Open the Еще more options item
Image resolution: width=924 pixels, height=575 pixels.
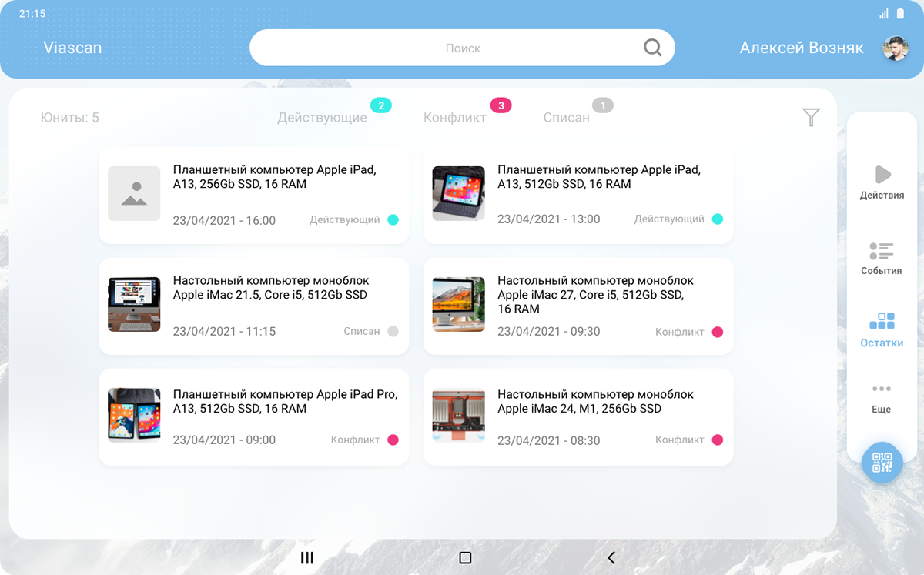pos(882,399)
